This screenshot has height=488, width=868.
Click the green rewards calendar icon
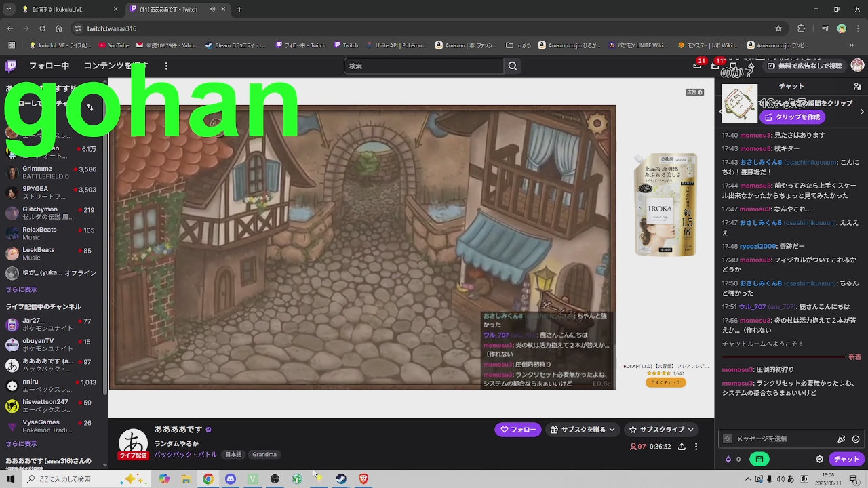(759, 460)
